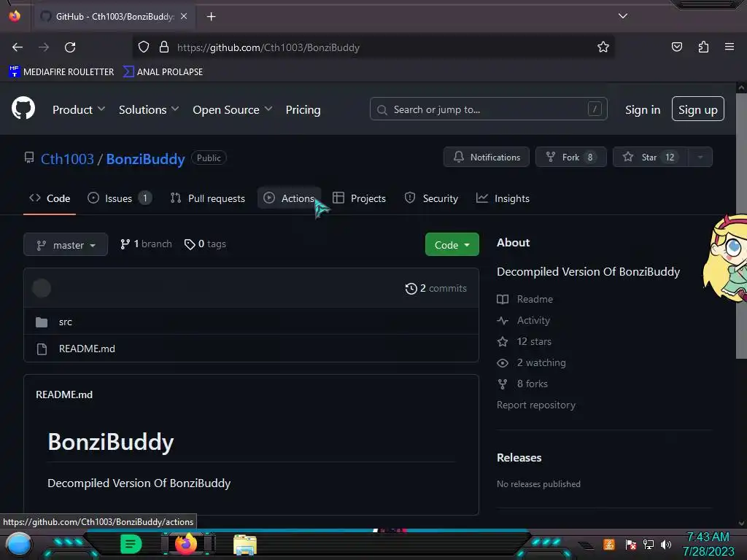Expand the Solutions menu
Screen dimensions: 747x560
click(x=149, y=109)
